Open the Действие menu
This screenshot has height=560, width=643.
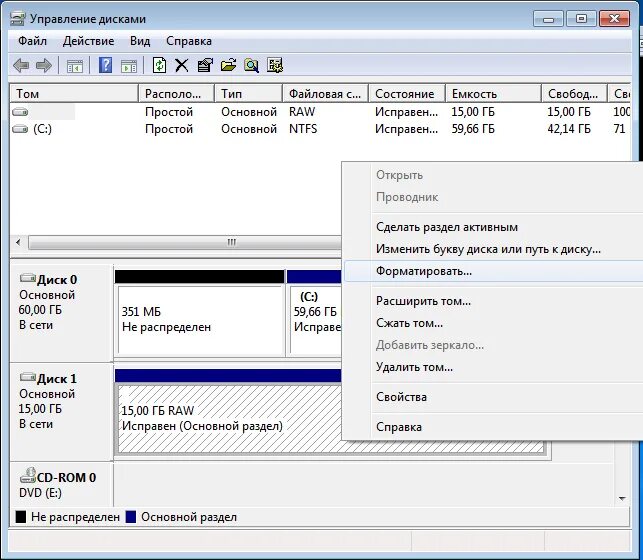89,41
